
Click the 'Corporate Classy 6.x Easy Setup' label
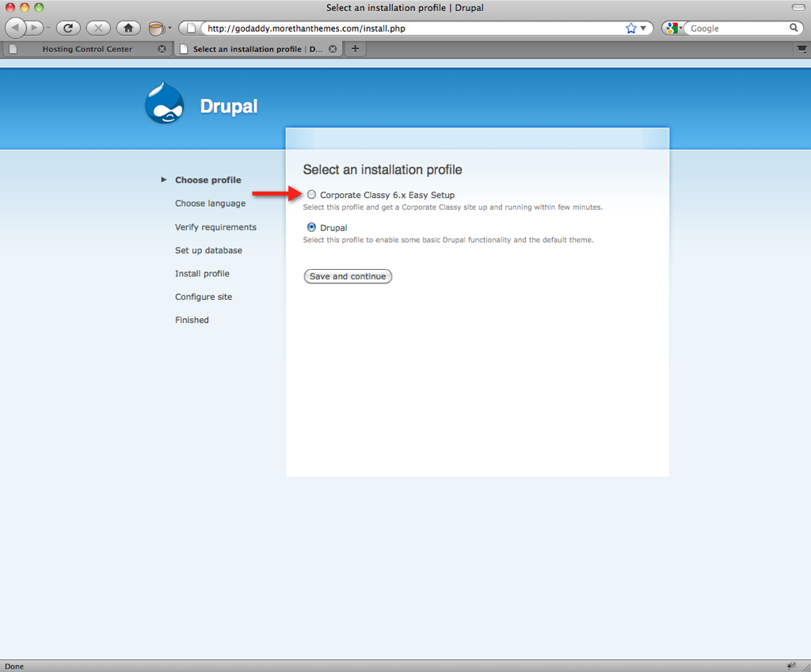click(386, 195)
